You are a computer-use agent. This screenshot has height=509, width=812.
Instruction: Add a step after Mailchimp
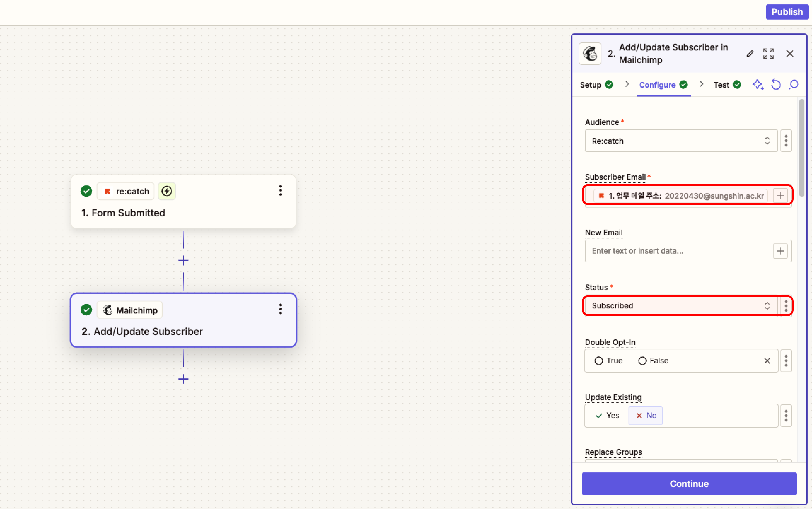click(x=183, y=379)
